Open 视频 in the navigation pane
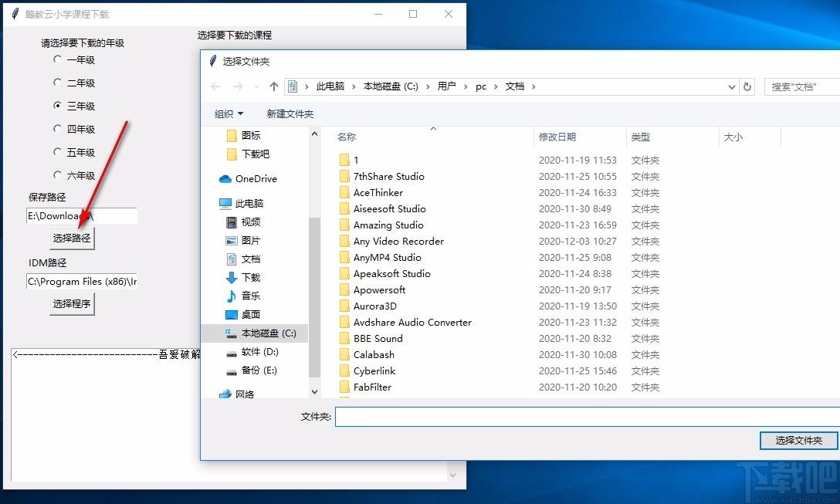 click(243, 222)
